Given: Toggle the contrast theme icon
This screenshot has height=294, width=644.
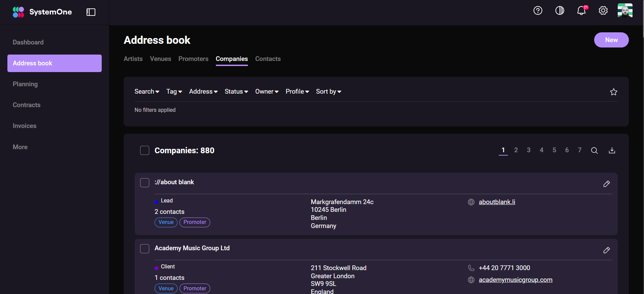Looking at the screenshot, I should click(560, 10).
